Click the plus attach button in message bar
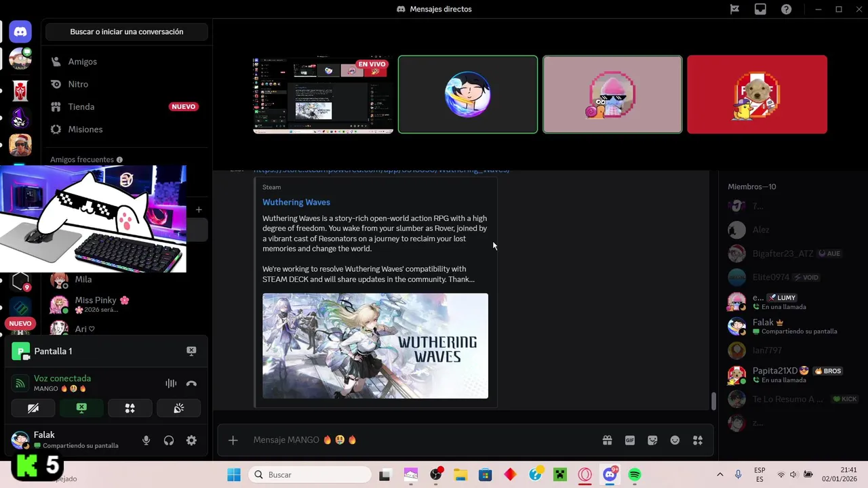 click(233, 441)
